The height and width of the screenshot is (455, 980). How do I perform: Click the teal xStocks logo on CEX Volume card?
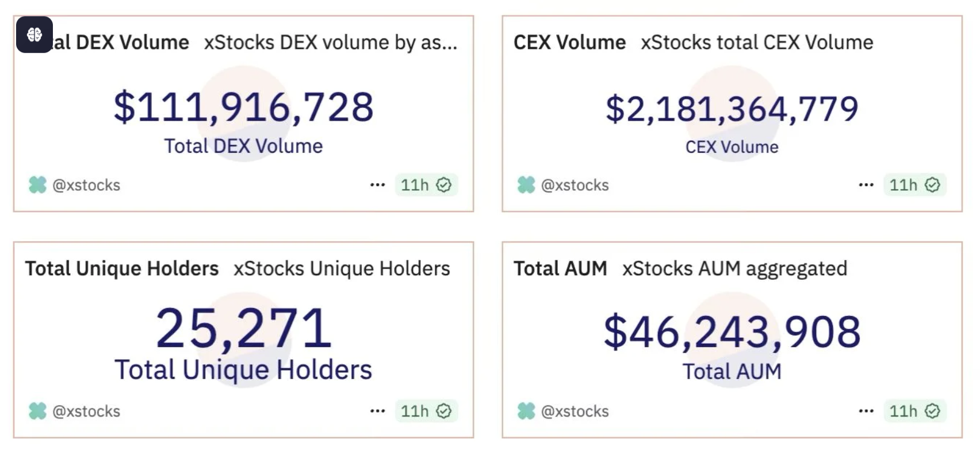click(526, 185)
